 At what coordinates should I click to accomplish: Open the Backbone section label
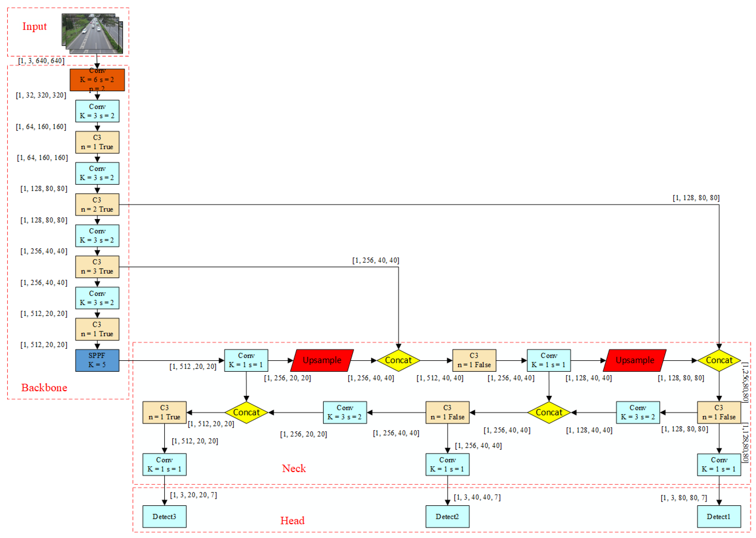(44, 388)
